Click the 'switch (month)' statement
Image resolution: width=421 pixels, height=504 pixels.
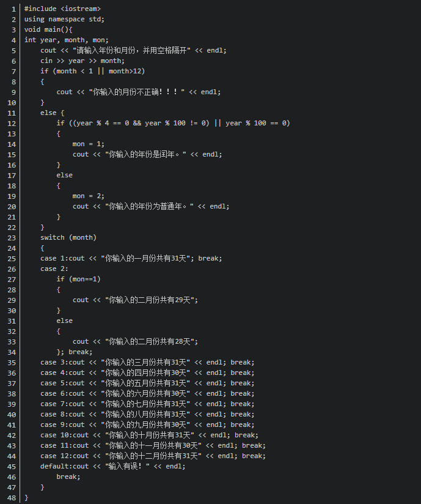68,237
